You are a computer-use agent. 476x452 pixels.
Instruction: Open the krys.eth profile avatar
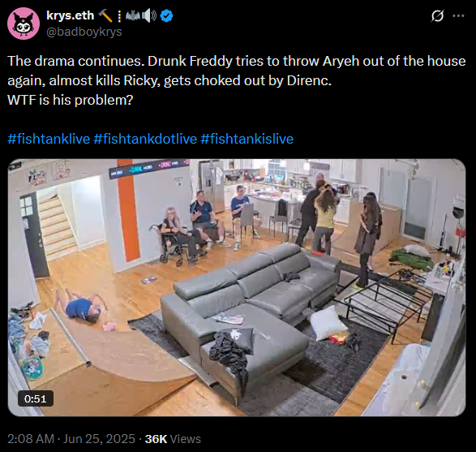point(24,24)
